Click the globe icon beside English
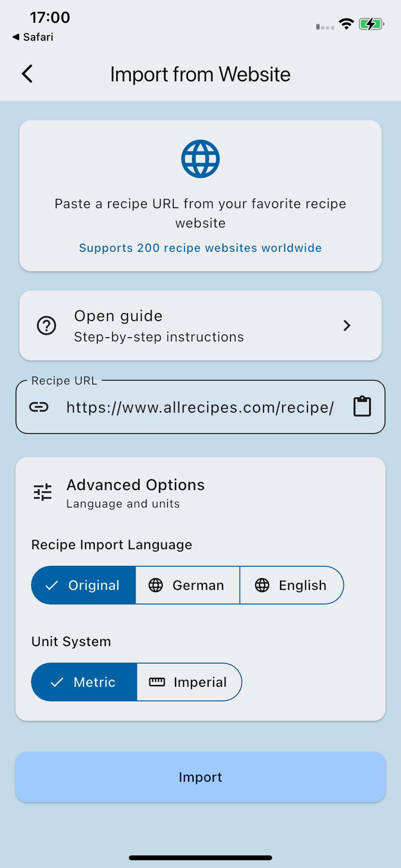 pos(262,585)
